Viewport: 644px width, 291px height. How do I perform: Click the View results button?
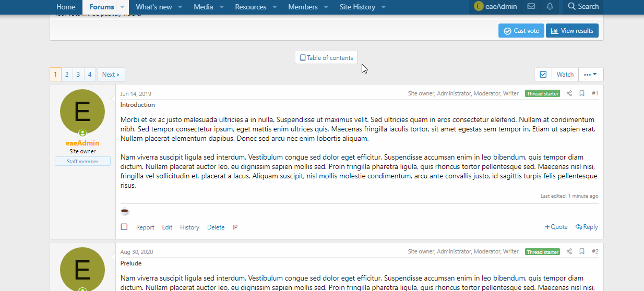(x=572, y=31)
